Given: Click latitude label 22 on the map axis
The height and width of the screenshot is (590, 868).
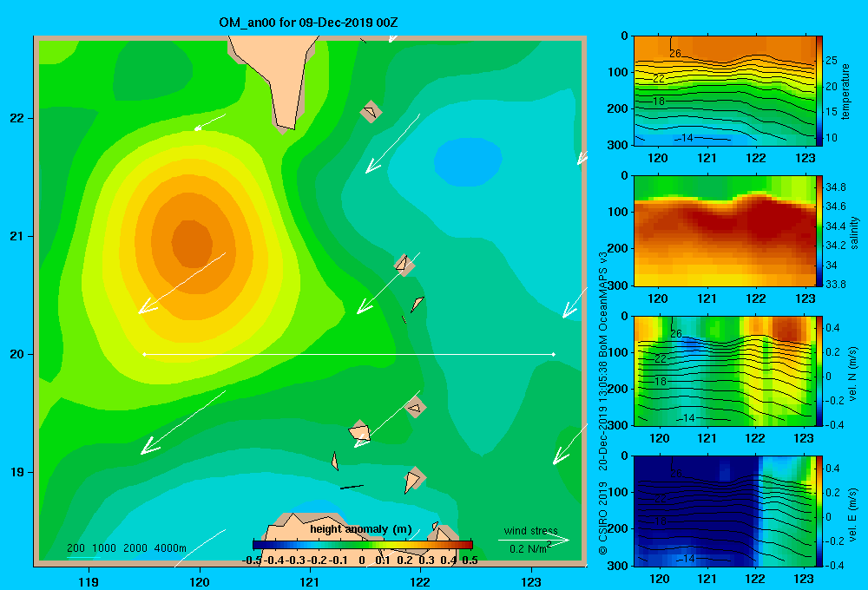Looking at the screenshot, I should [x=17, y=118].
